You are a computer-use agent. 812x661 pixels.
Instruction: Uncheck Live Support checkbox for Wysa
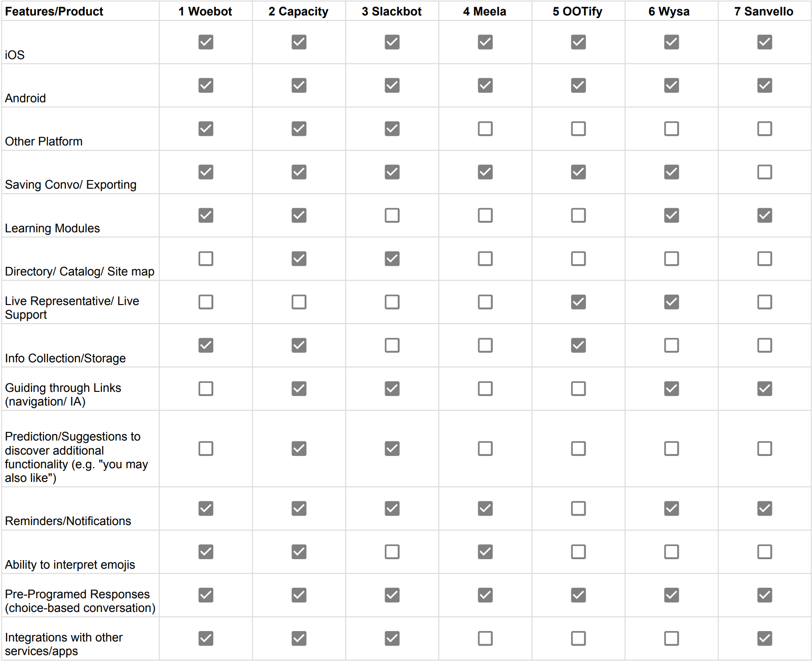[x=672, y=302]
